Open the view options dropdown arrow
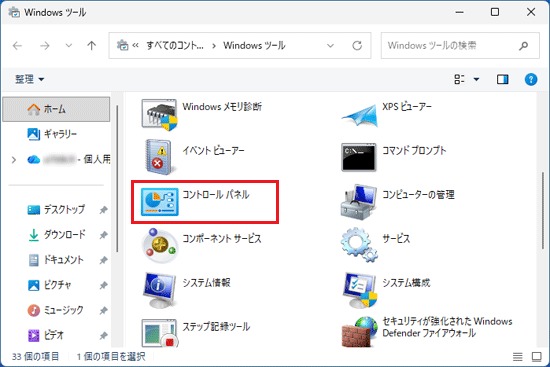 [x=476, y=79]
